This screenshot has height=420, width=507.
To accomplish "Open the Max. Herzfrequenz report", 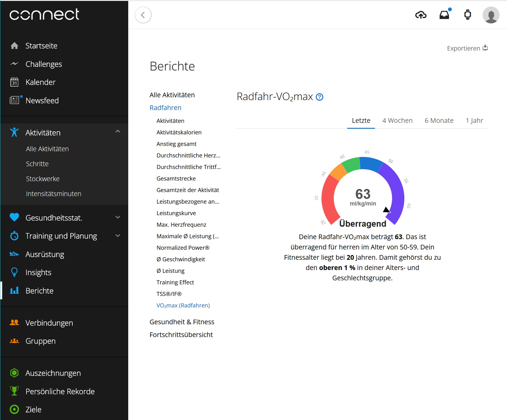I will (181, 224).
